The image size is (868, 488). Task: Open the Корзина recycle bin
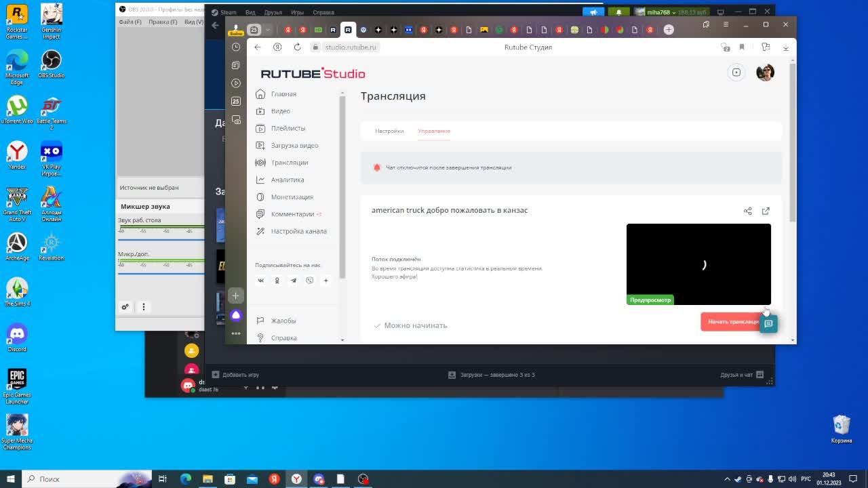pyautogui.click(x=842, y=429)
